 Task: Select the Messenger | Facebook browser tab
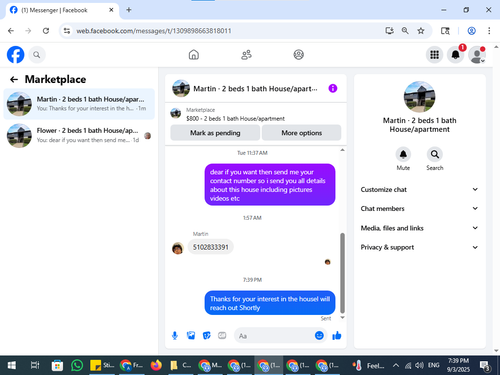click(62, 10)
